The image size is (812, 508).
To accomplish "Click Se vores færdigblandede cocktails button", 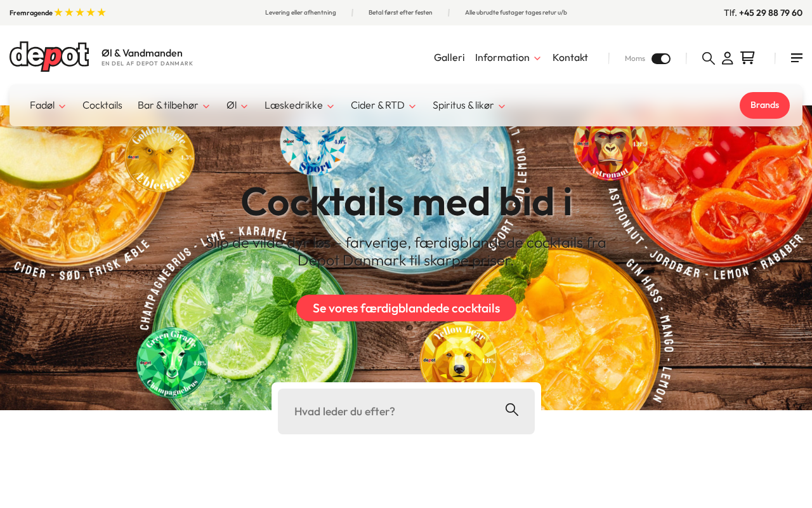I will tap(406, 308).
